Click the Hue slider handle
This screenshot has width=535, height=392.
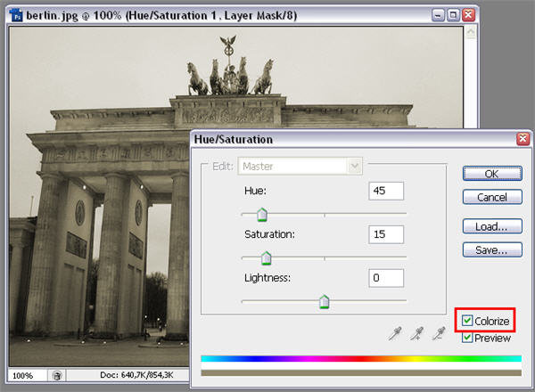click(262, 214)
